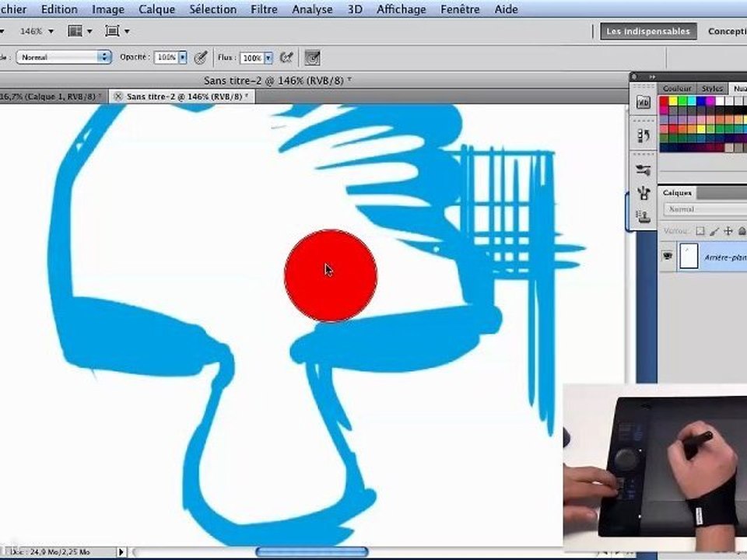
Task: Pick the yellow swatch in top row
Action: [673, 101]
